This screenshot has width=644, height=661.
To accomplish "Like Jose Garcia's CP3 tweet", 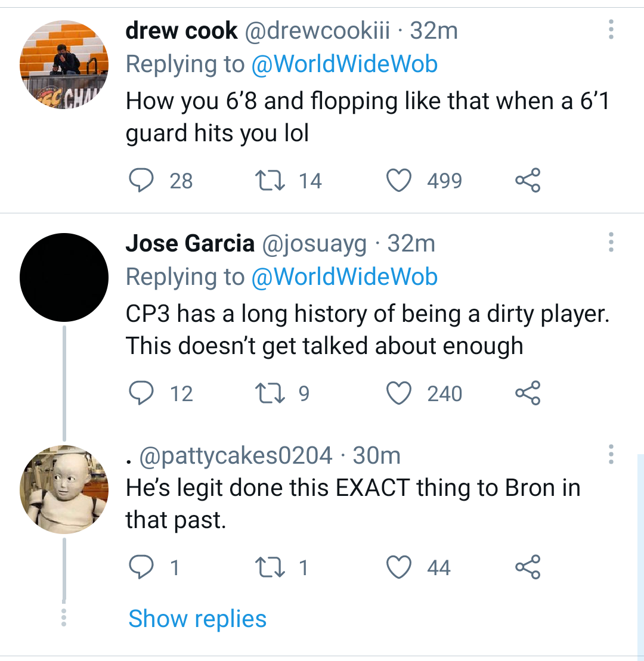I will [400, 394].
